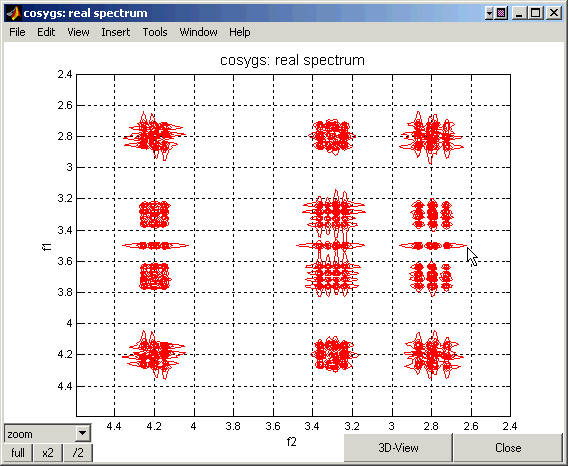Select the zoom combo box field

pos(47,433)
